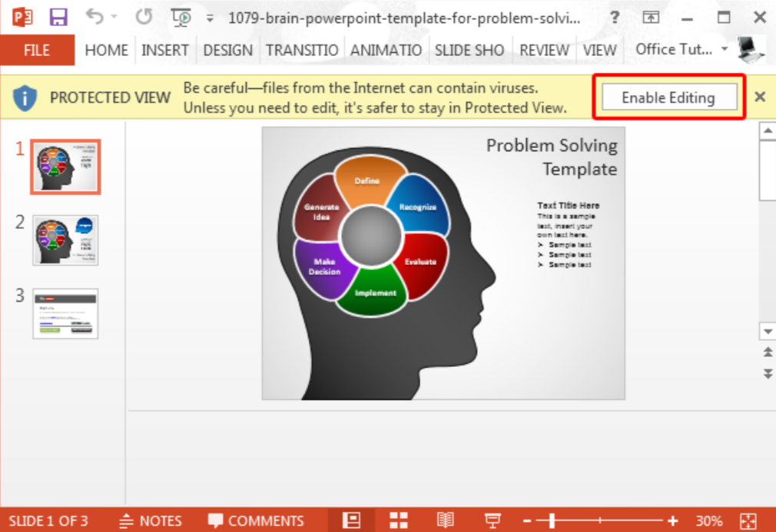Zoom in with the plus button
776x532 pixels.
pos(672,520)
